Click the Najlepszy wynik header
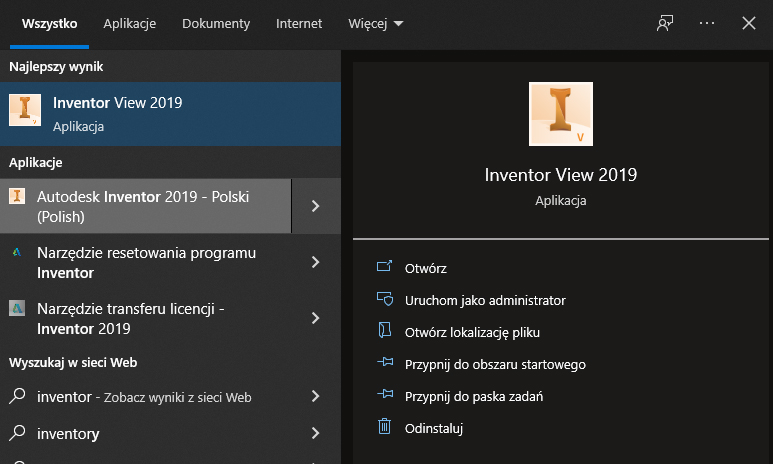The image size is (773, 464). pos(56,67)
